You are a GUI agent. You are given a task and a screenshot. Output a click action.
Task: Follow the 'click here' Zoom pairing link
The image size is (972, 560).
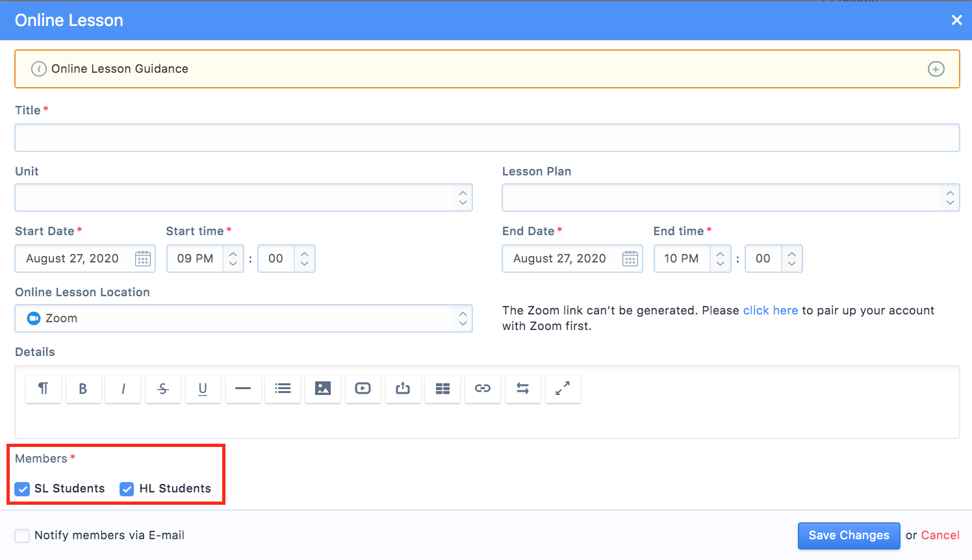click(x=770, y=311)
